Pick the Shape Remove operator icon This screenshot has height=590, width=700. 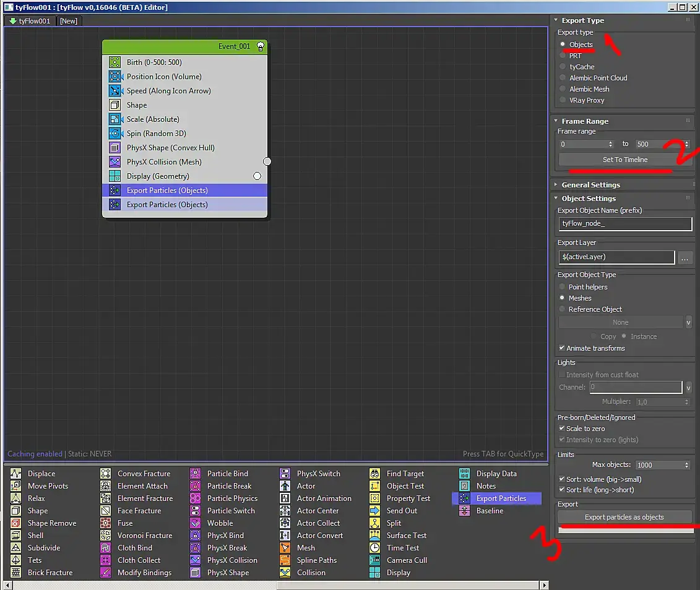click(15, 523)
